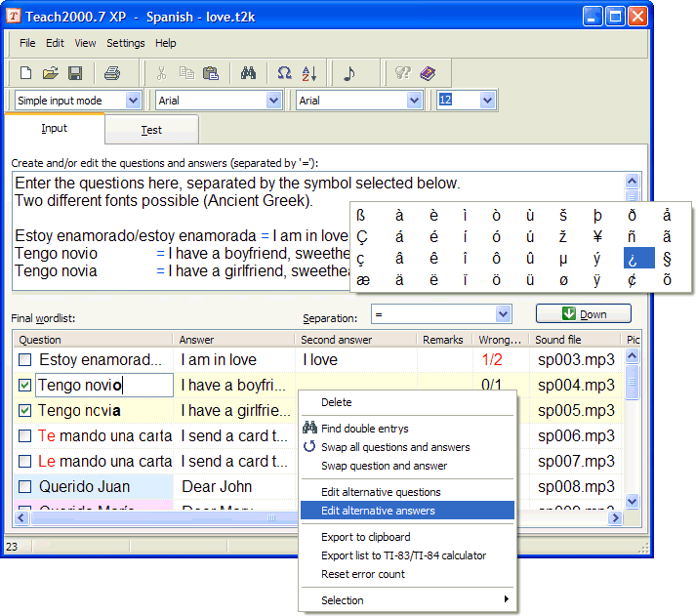Check the Querido Juan row checkbox

(x=24, y=486)
